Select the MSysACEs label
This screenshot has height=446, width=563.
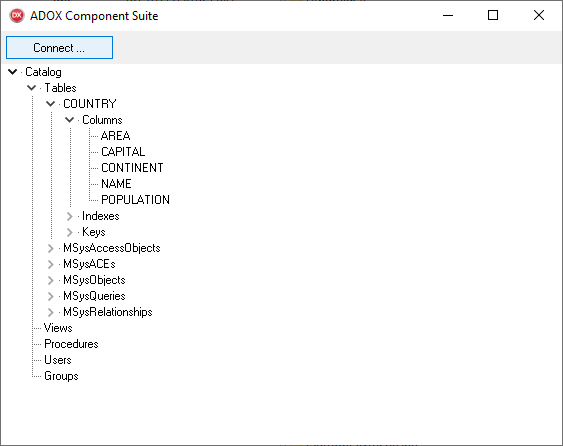89,264
